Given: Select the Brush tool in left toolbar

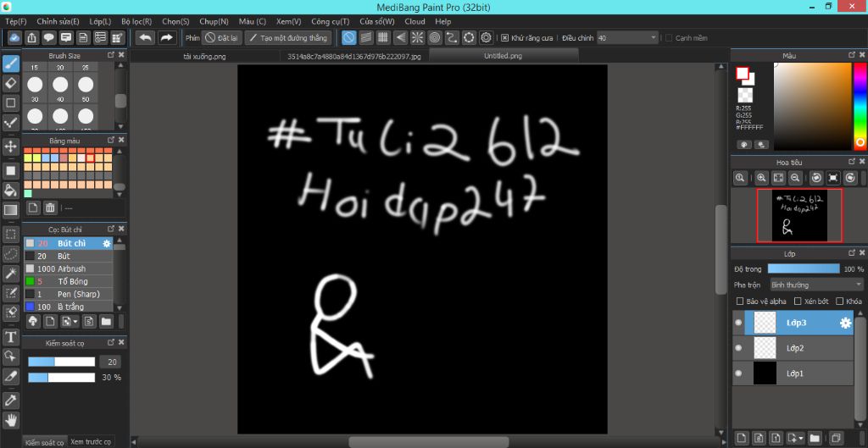Looking at the screenshot, I should pyautogui.click(x=10, y=64).
